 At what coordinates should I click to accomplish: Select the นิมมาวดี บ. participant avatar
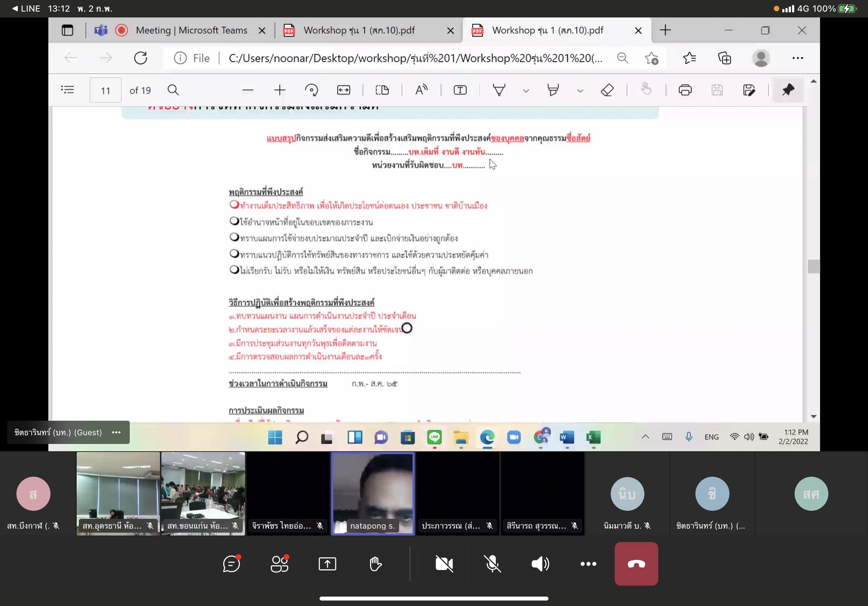point(627,494)
